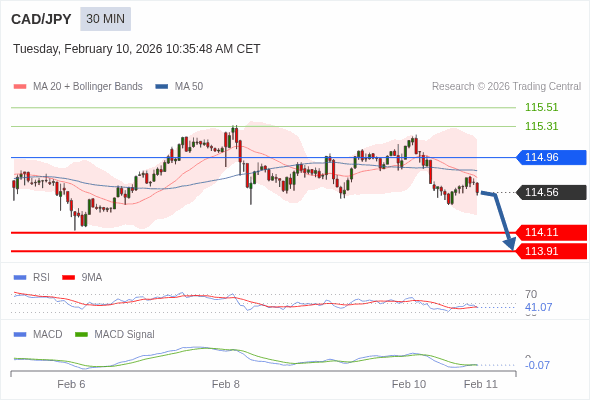Click the black 114.56 current price tag
Viewport: 590px width, 400px height.
coord(551,192)
